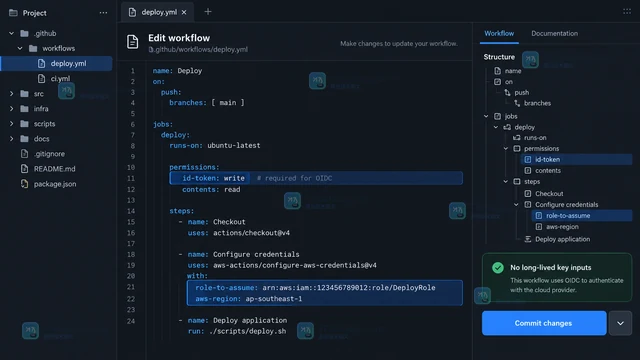
Task: Click the scripts folder icon
Action: click(x=24, y=124)
